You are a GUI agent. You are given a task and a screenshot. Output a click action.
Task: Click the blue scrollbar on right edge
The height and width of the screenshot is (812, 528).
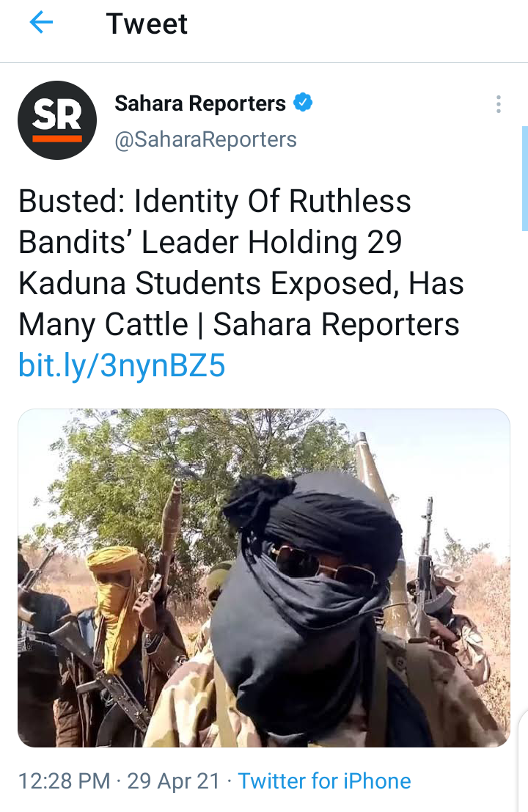(x=524, y=178)
